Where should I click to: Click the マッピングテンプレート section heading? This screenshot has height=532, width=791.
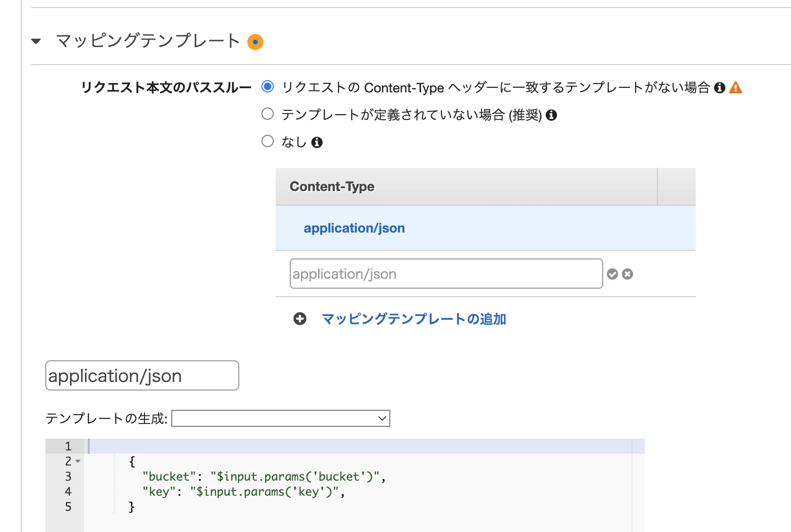[148, 41]
